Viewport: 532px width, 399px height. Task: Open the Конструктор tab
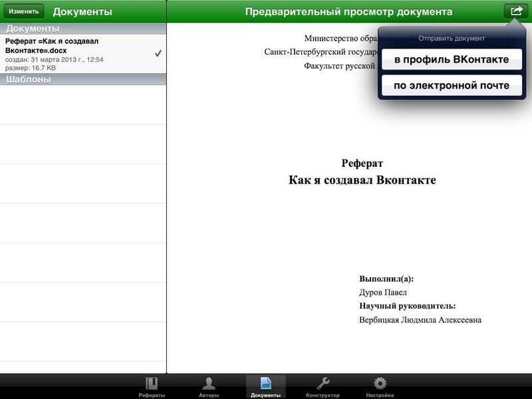(323, 387)
